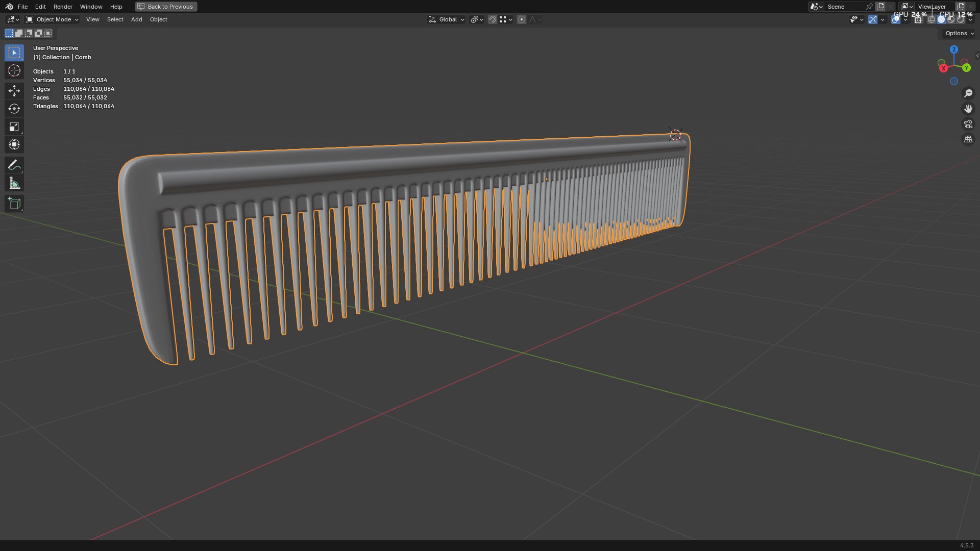This screenshot has width=980, height=551.
Task: Click the ViewLayer name field
Action: (x=934, y=7)
